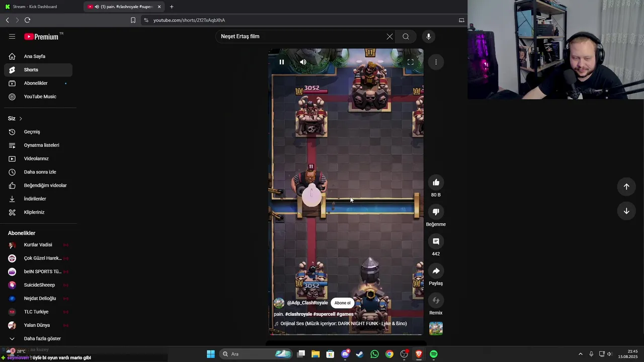The image size is (644, 362).
Task: Clear the search box with the X icon
Action: pos(389,36)
